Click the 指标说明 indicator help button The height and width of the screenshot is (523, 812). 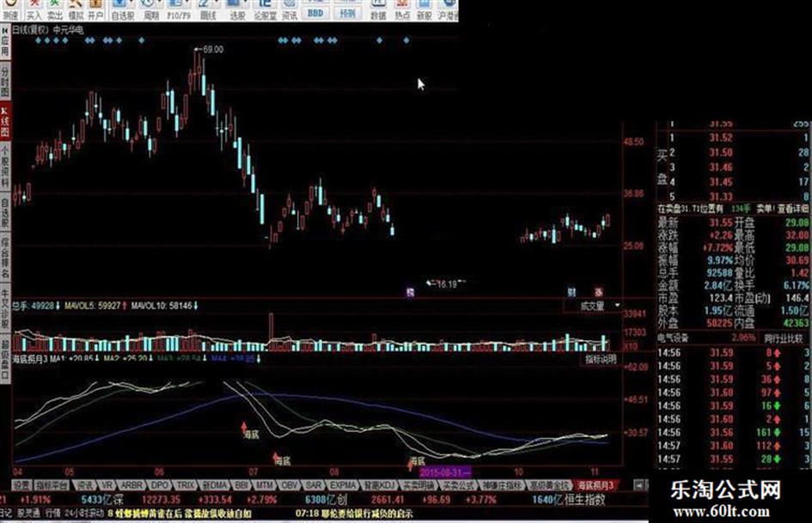point(601,359)
